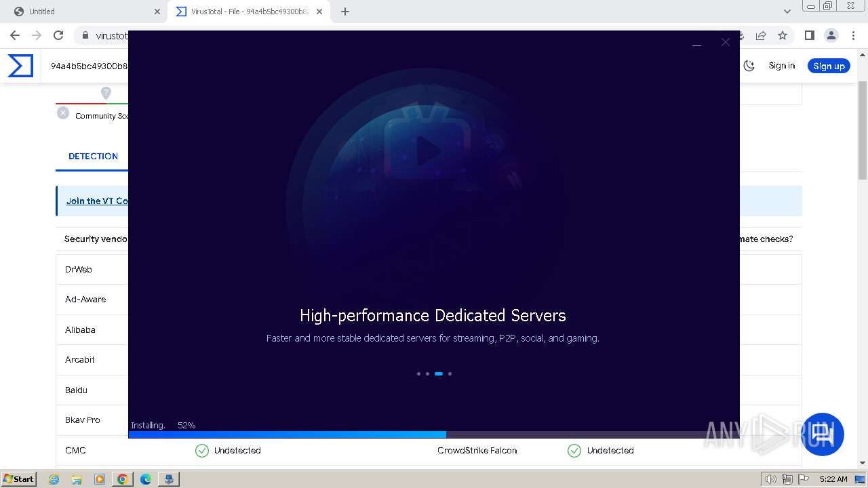Click the CrowdStrike Falcon vendor name
This screenshot has width=868, height=488.
[477, 450]
